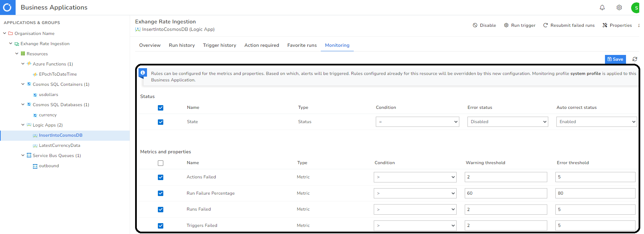Click Resubmit failed runs

point(569,25)
